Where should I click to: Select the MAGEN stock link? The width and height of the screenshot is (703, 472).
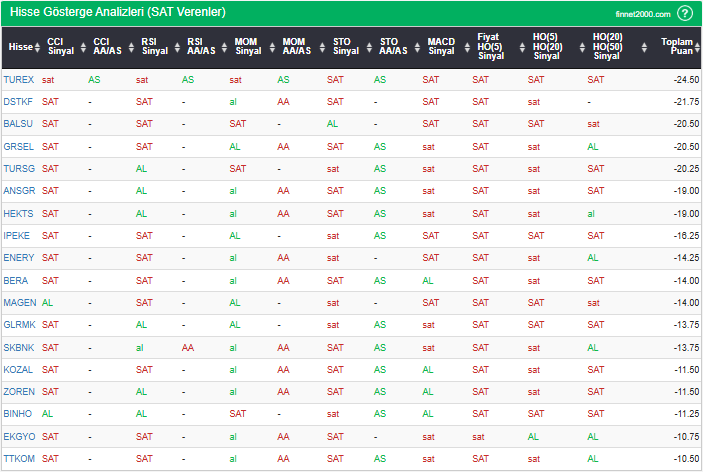[x=19, y=302]
